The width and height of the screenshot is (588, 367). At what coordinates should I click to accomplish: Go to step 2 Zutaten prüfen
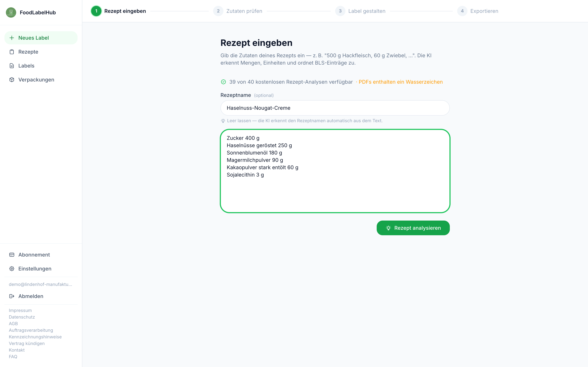(x=238, y=11)
